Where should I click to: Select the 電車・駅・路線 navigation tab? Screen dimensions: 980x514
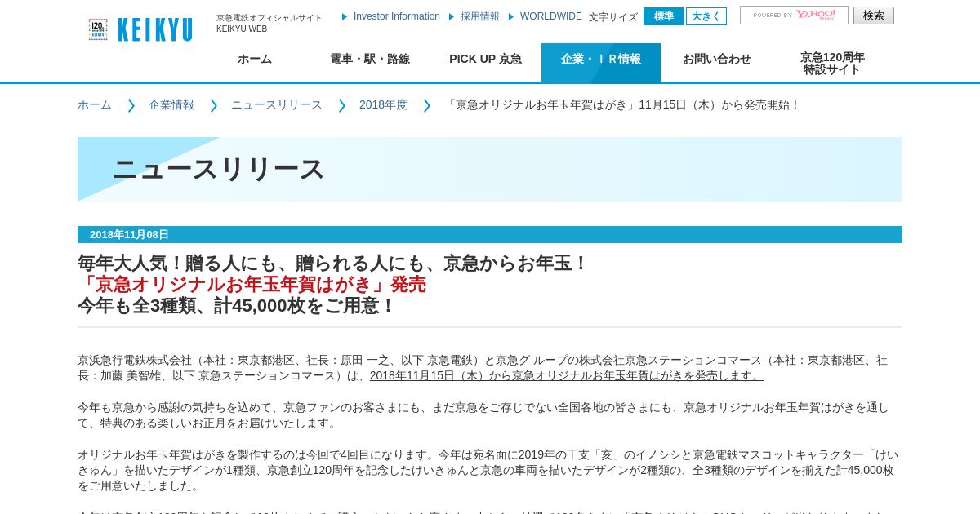pyautogui.click(x=370, y=60)
